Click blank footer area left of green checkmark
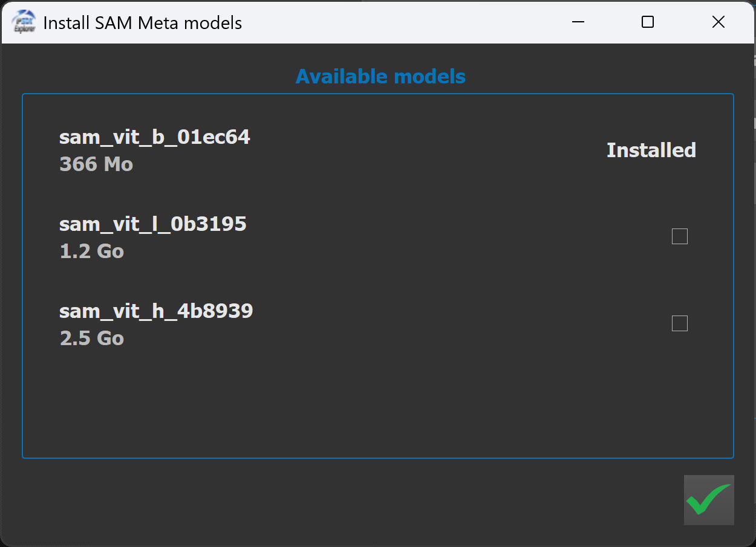 click(x=363, y=500)
